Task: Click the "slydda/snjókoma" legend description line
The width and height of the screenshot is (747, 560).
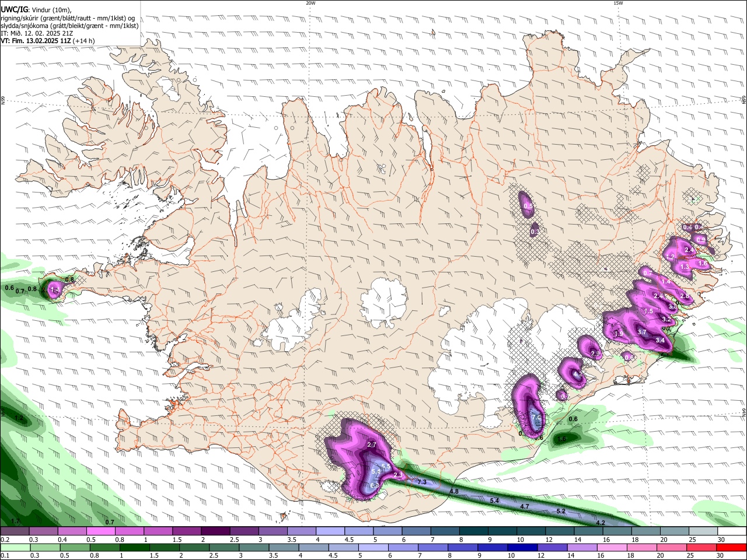Action: pos(69,26)
